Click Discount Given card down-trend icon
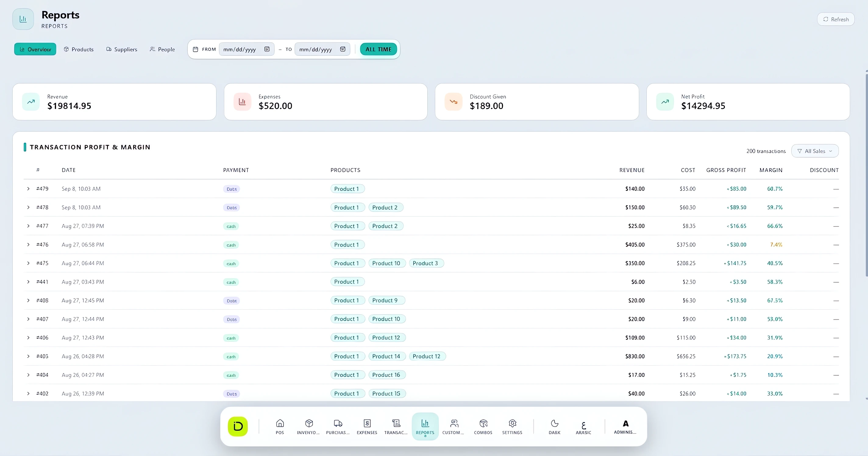868x456 pixels. pyautogui.click(x=453, y=102)
